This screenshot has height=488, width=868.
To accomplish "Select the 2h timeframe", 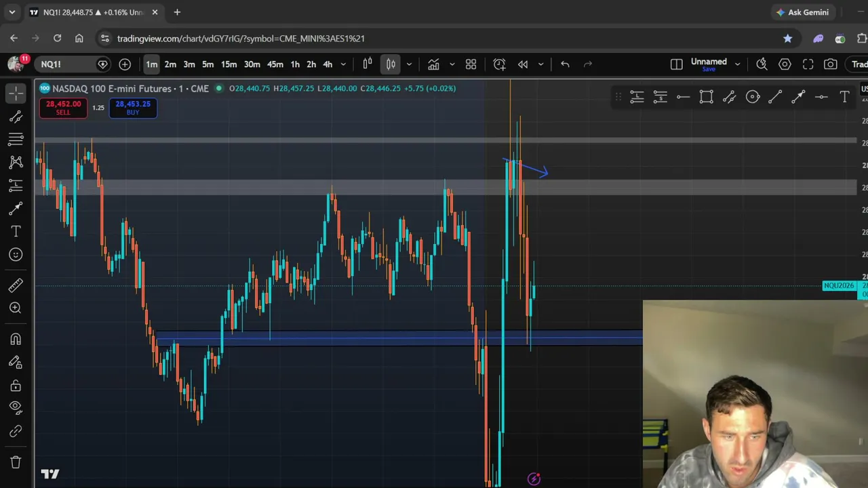I will (311, 64).
